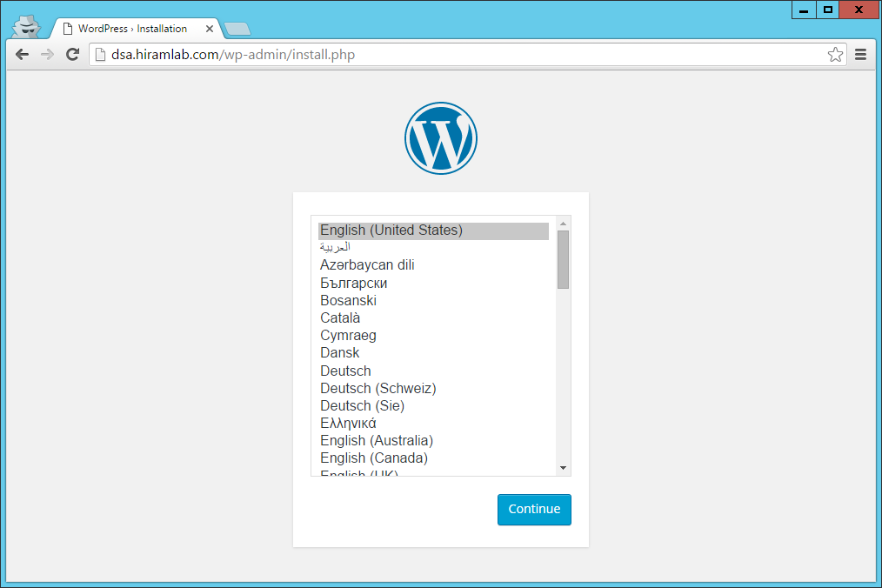Close the browser window
This screenshot has width=882, height=588.
(859, 10)
